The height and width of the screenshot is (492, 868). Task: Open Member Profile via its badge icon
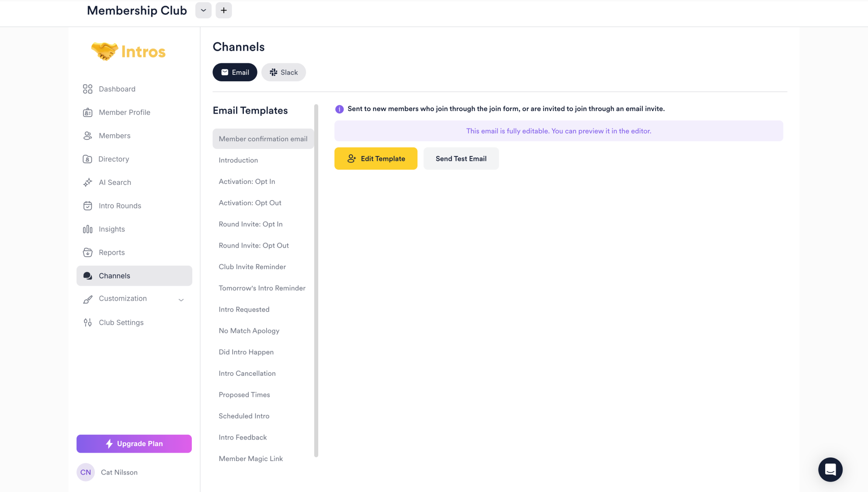click(87, 113)
